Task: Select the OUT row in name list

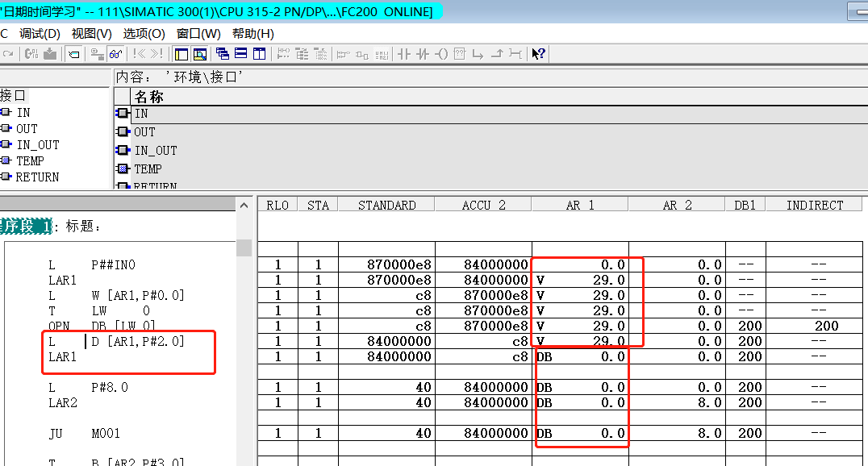Action: click(144, 131)
